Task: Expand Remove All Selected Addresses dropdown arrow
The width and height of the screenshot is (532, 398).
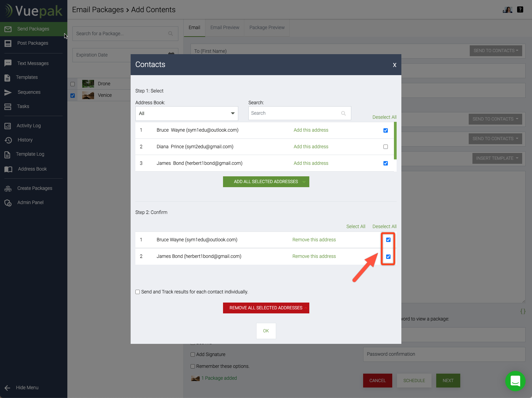Action: 306,308
